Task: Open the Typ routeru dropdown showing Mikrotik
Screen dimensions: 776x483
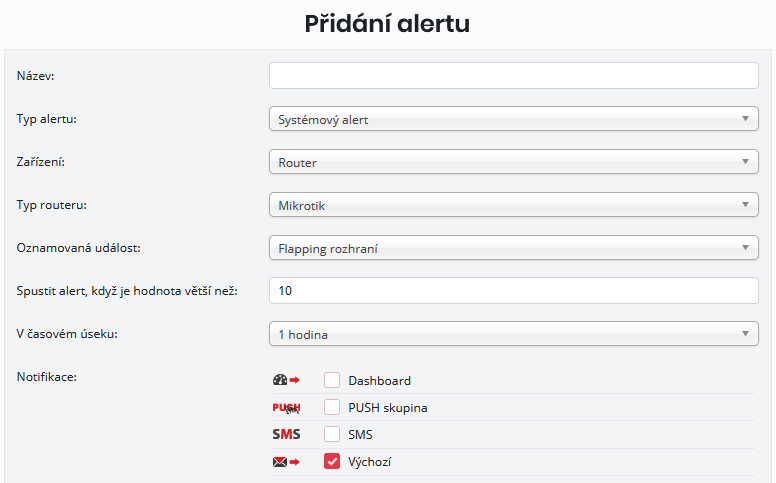Action: coord(514,205)
